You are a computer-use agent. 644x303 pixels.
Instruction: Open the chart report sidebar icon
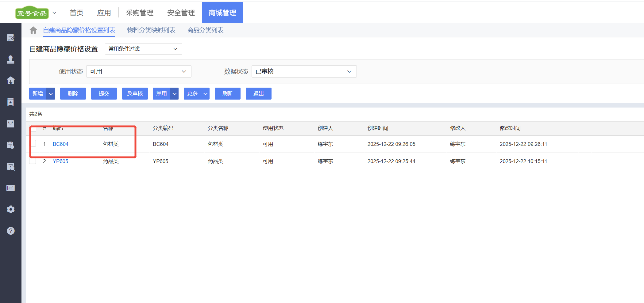[11, 188]
